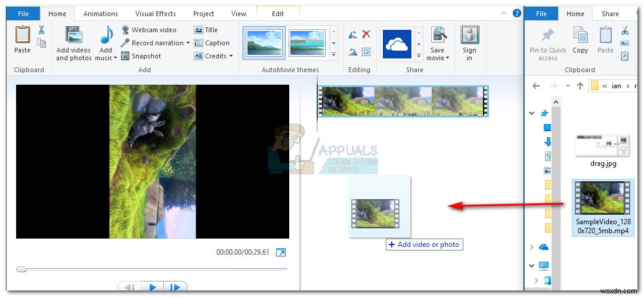
Task: Switch to the Project tab
Action: (204, 14)
